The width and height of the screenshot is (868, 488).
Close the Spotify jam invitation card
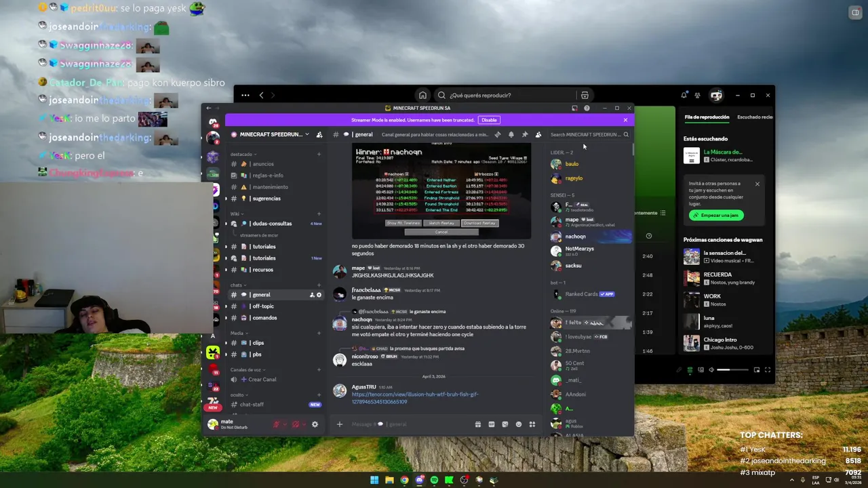point(757,184)
